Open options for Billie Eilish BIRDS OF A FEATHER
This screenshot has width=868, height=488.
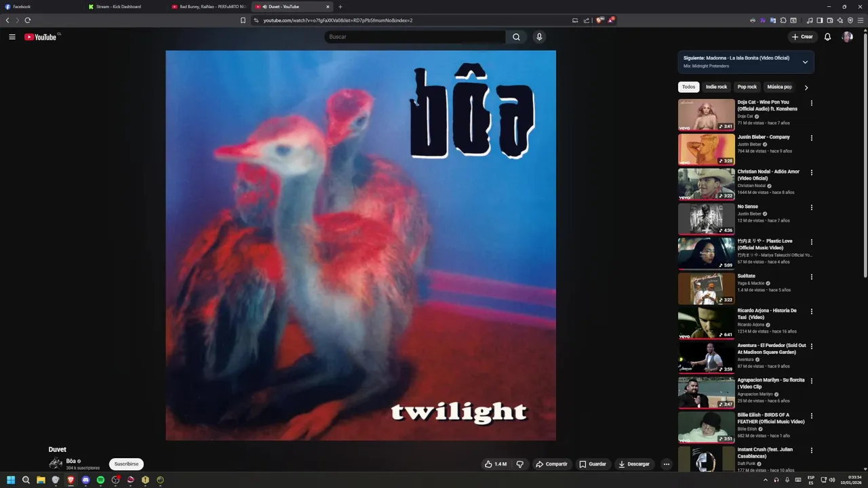(811, 415)
